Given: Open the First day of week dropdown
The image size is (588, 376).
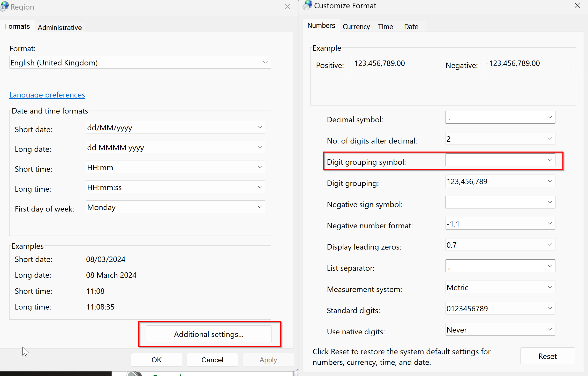Looking at the screenshot, I should 260,207.
